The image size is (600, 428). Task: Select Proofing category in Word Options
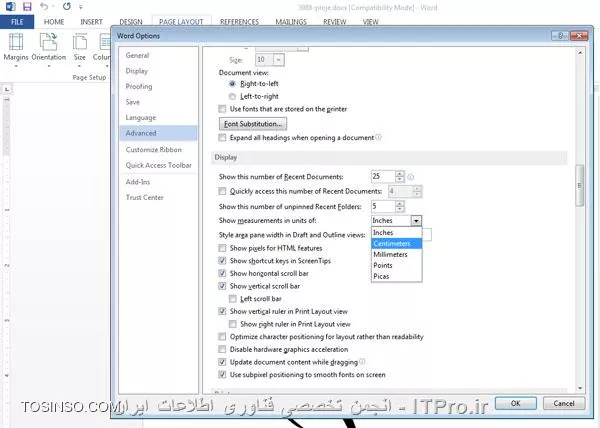pyautogui.click(x=158, y=86)
